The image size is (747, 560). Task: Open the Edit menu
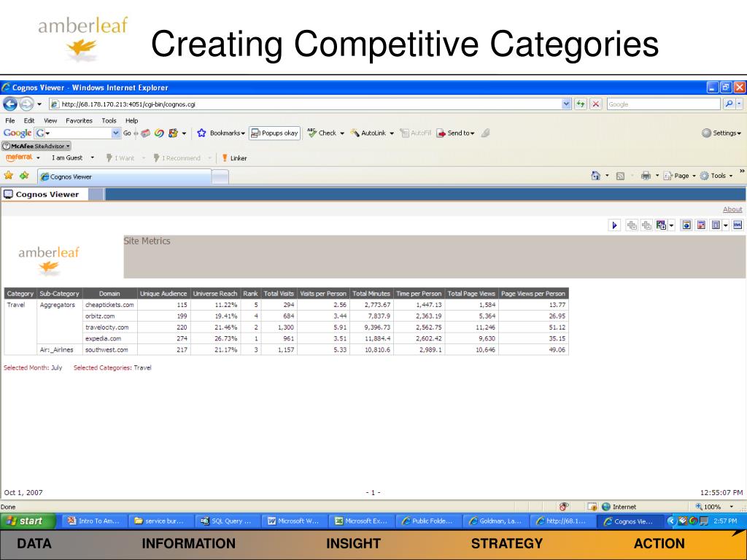coord(29,120)
